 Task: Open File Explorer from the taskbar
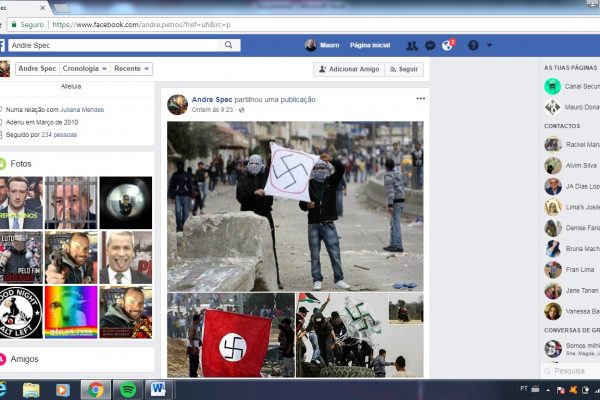(x=31, y=390)
